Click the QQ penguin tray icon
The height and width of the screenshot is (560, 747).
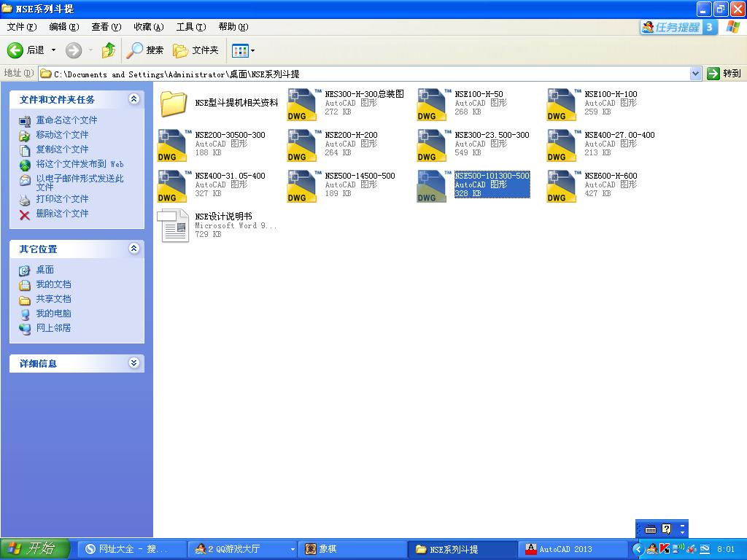tap(651, 549)
